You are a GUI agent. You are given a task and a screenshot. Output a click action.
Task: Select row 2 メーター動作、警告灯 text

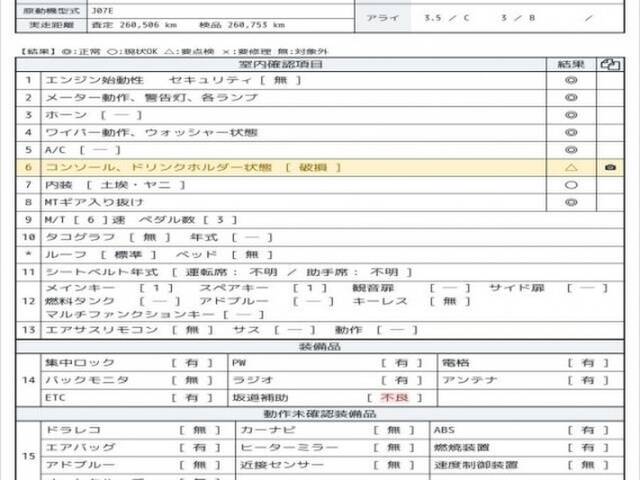[151, 98]
